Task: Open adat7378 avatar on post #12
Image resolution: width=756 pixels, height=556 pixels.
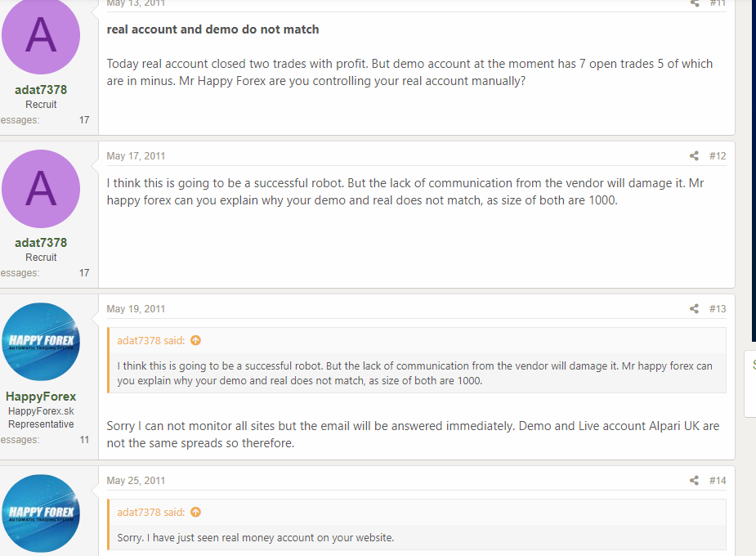Action: [41, 189]
